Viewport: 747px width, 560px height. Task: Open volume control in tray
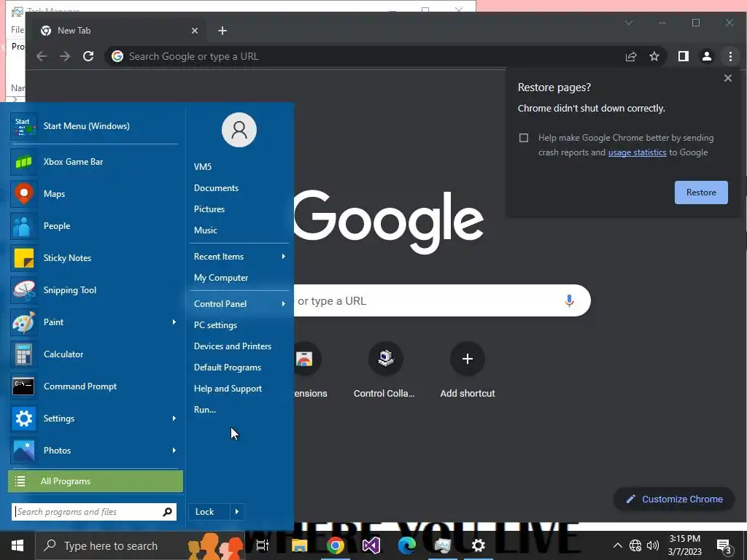[653, 545]
